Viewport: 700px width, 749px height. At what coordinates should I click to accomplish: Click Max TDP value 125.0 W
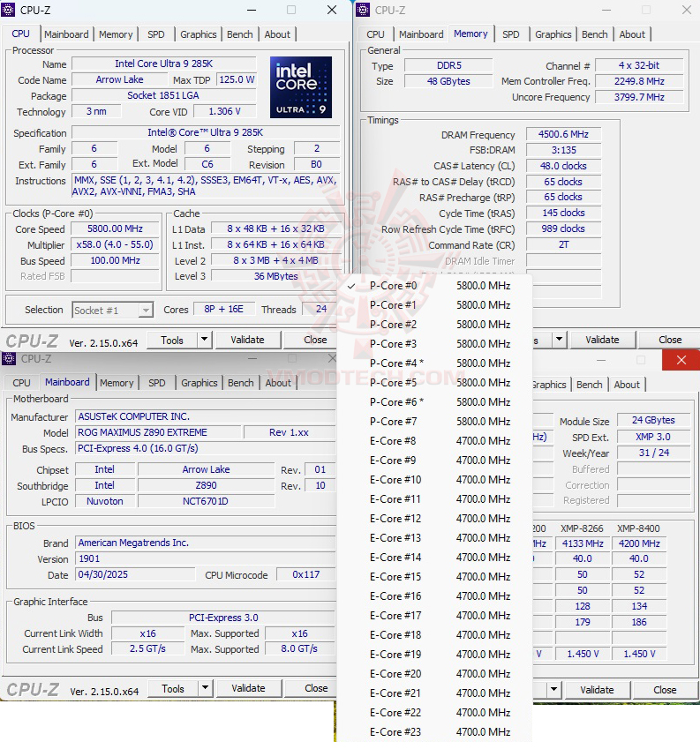[237, 79]
